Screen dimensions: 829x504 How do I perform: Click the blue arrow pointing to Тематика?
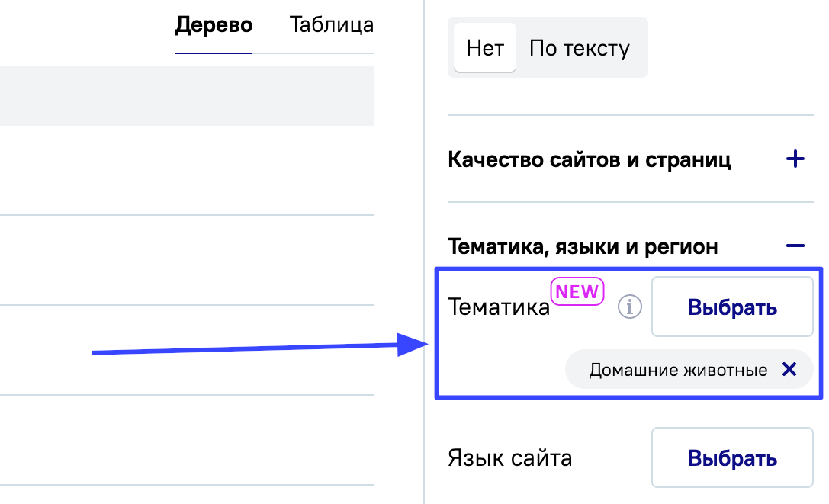point(252,350)
